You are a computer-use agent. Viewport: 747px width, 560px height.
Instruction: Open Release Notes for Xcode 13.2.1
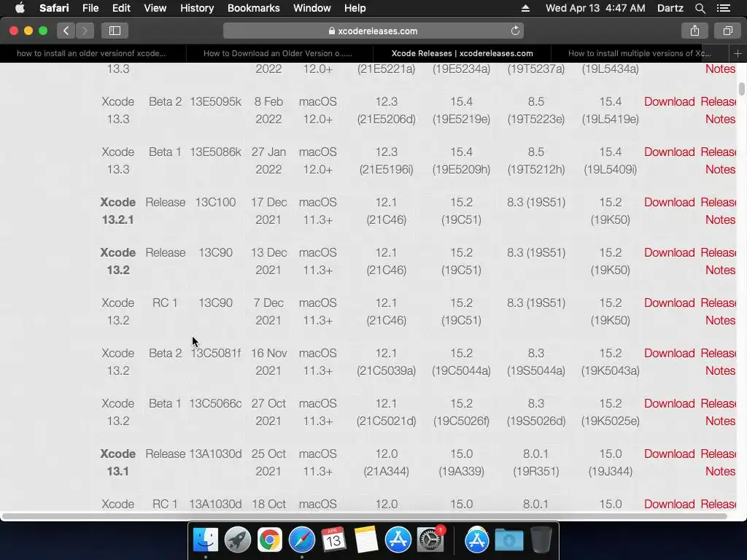click(x=719, y=211)
